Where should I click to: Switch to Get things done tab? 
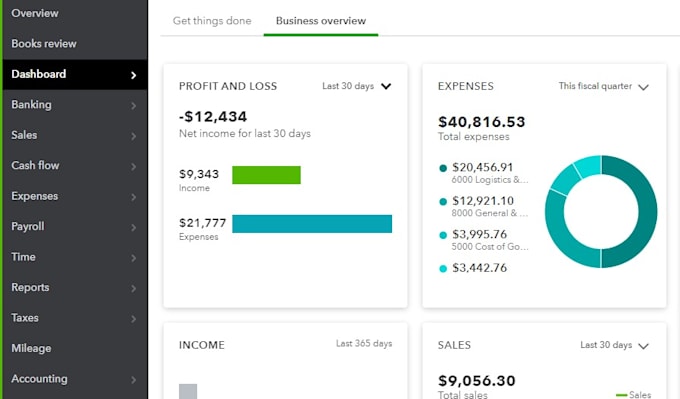(212, 21)
